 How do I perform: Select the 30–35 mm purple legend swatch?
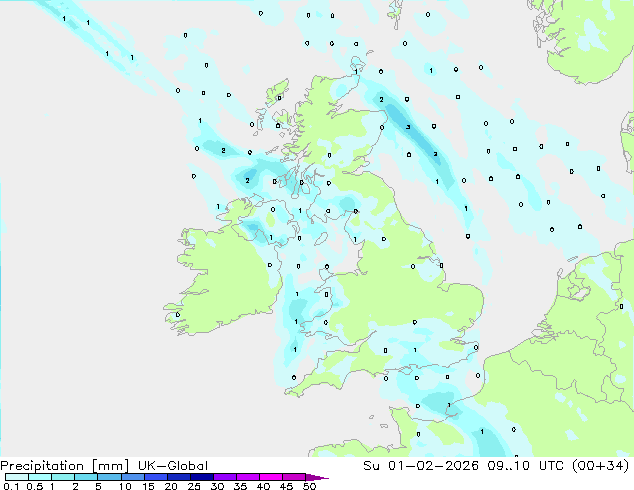tap(225, 477)
